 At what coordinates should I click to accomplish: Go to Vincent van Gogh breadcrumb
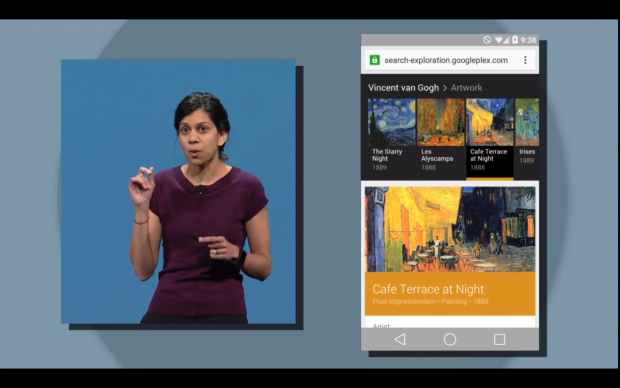[x=403, y=88]
